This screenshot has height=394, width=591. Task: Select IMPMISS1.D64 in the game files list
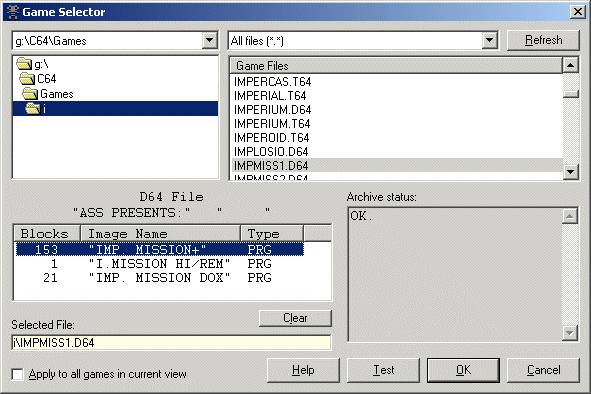pyautogui.click(x=397, y=166)
